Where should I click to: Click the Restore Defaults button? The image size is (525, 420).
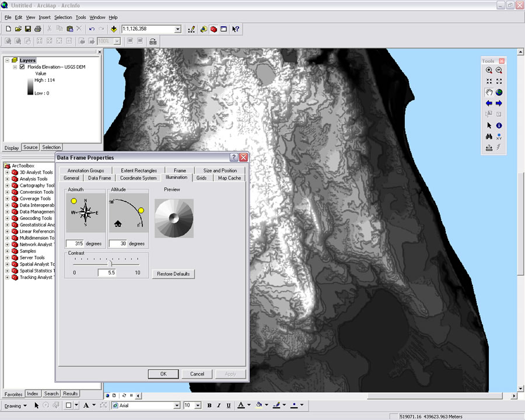point(174,274)
